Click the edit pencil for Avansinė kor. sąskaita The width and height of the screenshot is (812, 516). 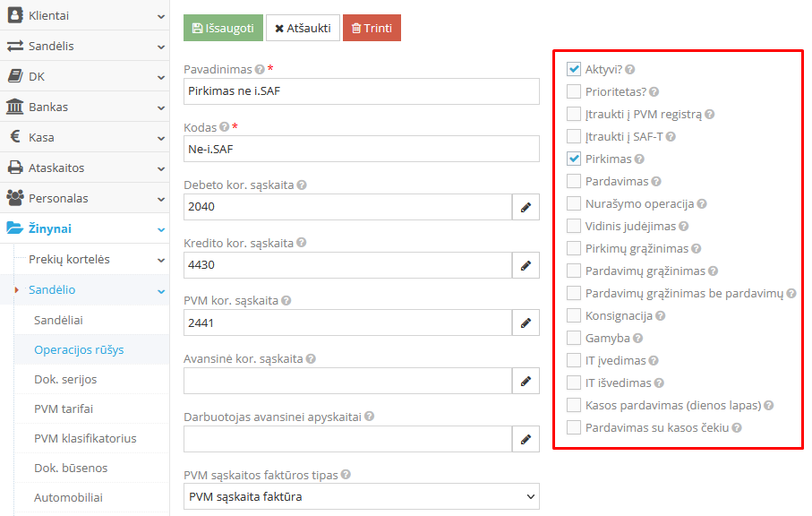click(x=526, y=381)
